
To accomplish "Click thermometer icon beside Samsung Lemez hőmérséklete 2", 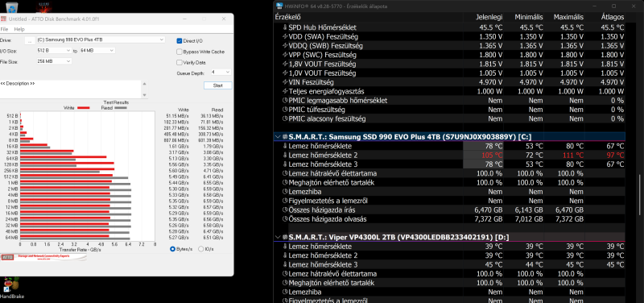I will 286,156.
